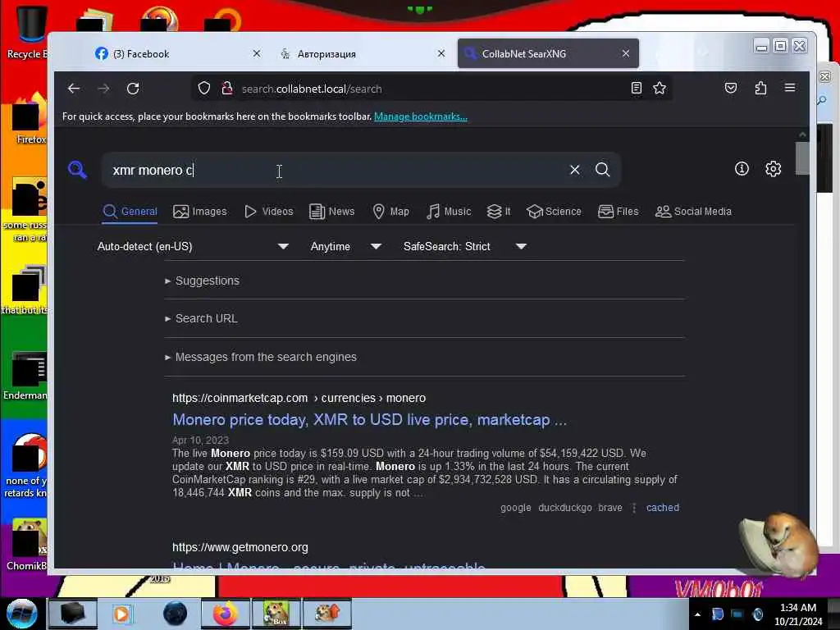Click the Windows Start orb
This screenshot has height=630, width=840.
click(21, 614)
